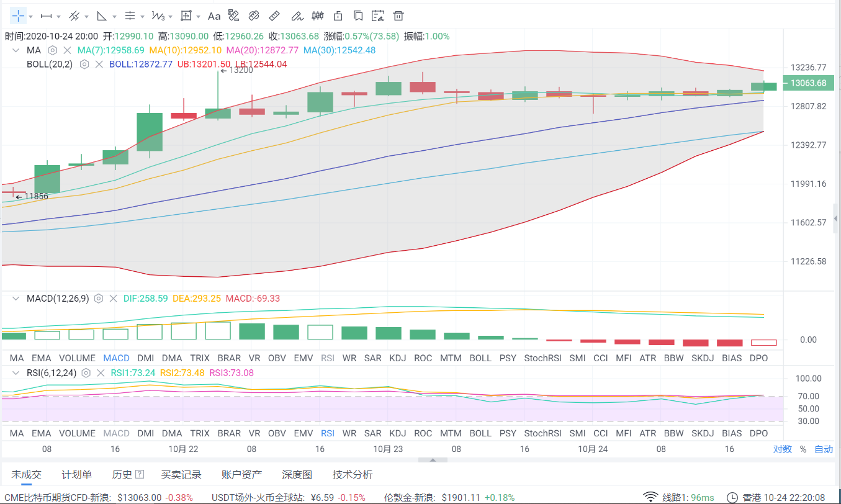Toggle percent (%) axis scale
Screen dimensions: 841x504
pos(803,449)
